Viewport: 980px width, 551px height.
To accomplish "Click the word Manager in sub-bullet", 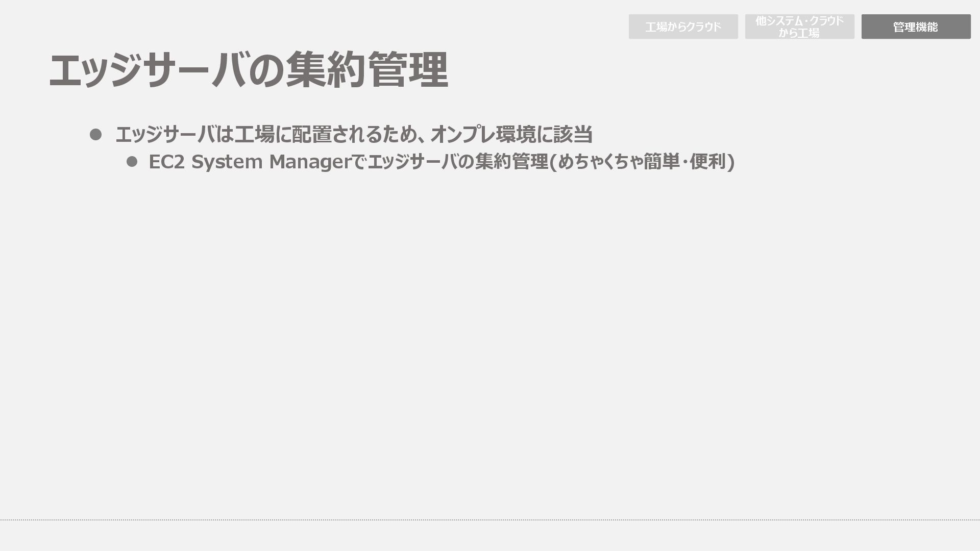I will click(x=310, y=162).
